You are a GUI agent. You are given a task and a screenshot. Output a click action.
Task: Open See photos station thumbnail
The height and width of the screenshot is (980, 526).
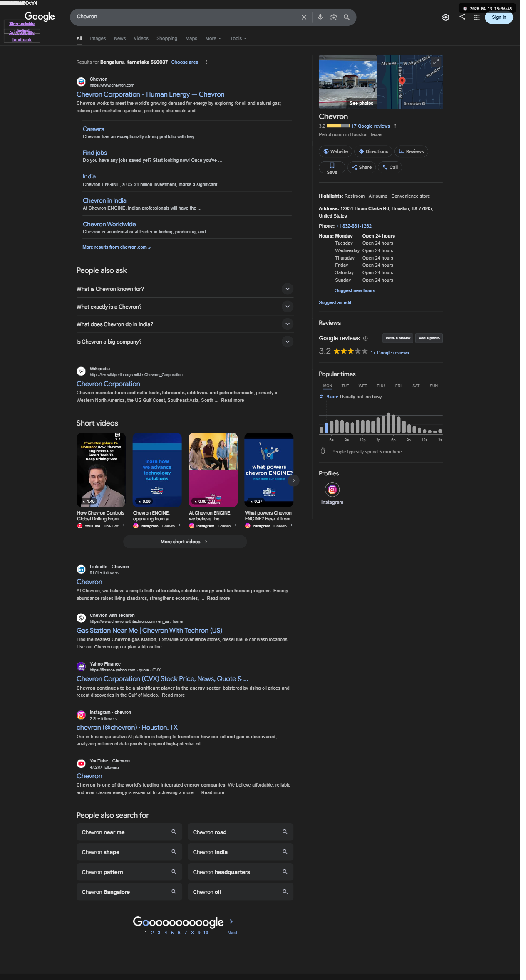click(x=347, y=82)
